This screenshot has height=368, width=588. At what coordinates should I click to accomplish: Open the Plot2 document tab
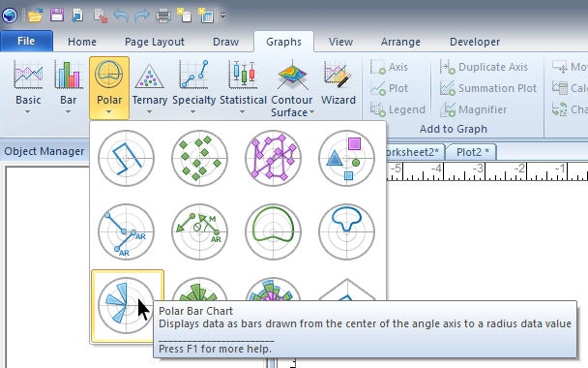(473, 152)
